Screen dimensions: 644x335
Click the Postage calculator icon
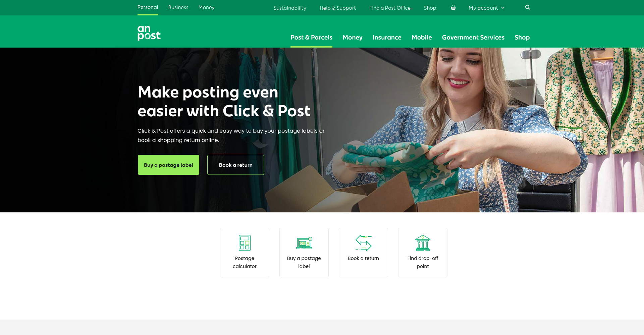click(245, 243)
